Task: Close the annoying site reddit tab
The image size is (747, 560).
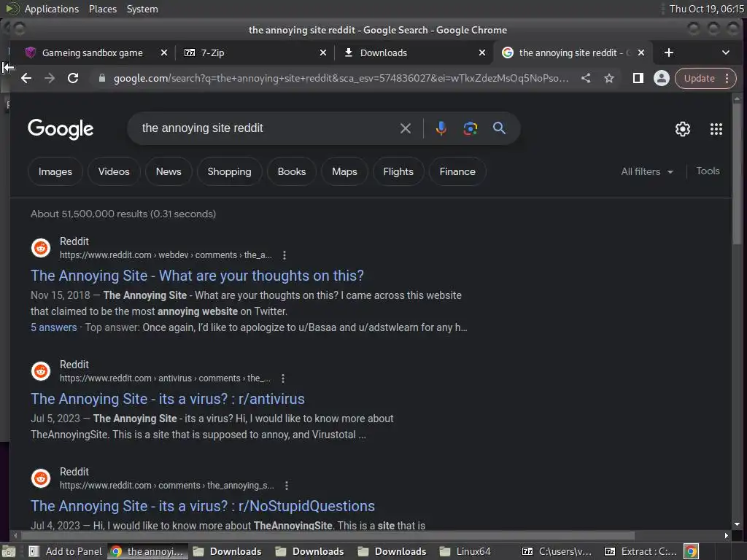Action: point(641,52)
